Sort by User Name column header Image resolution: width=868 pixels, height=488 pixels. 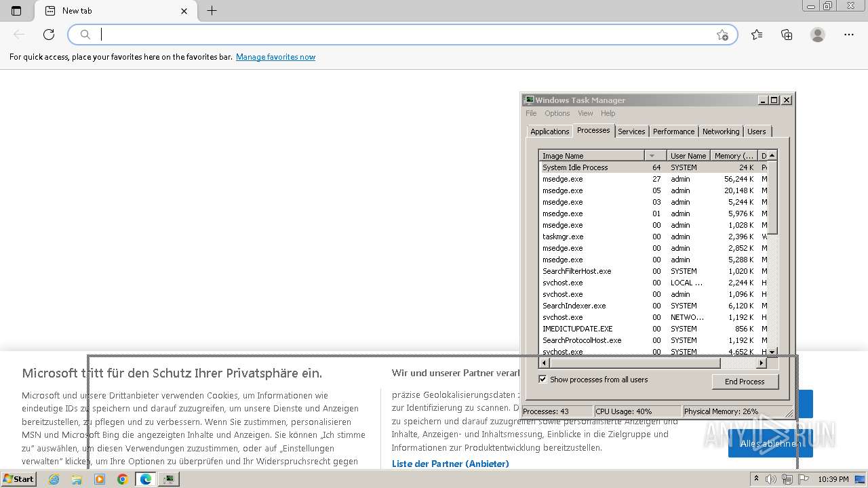[688, 156]
